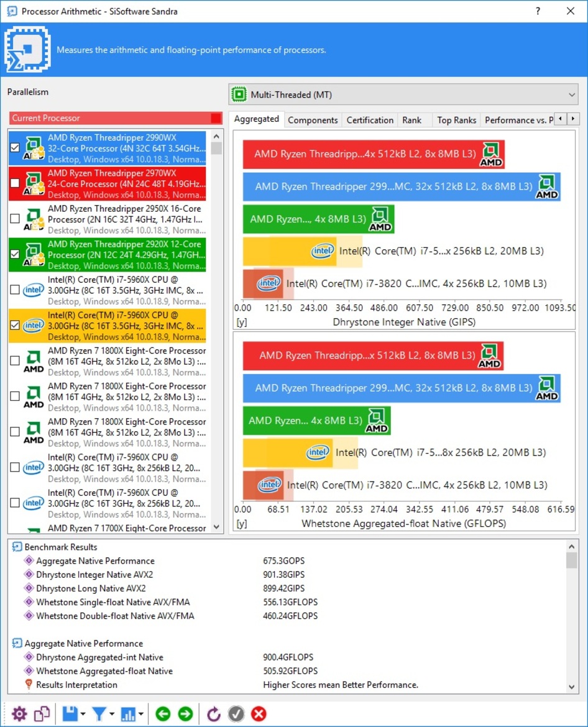The width and height of the screenshot is (588, 727).
Task: Uncheck the Threadripper 2920X 12-Core checkbox
Action: click(x=15, y=254)
